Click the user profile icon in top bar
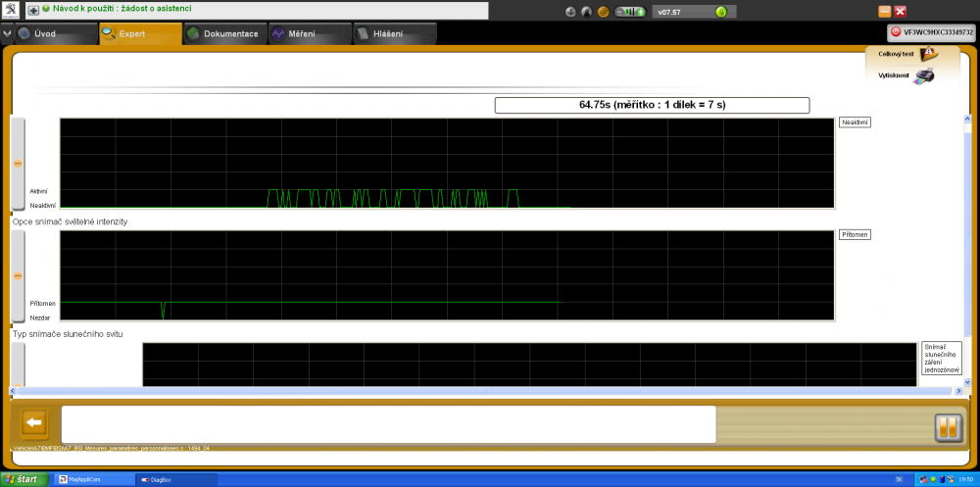 586,11
